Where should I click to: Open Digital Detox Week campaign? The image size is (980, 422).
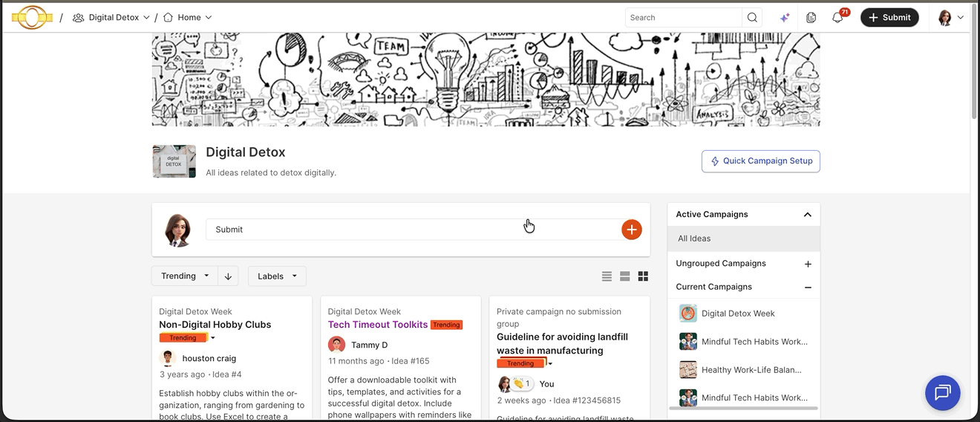click(x=738, y=314)
